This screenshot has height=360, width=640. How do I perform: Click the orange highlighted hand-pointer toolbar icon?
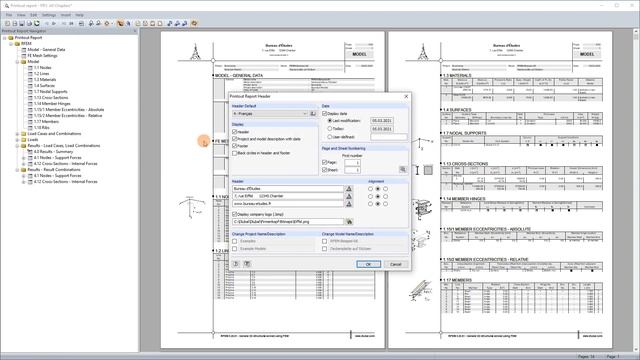click(x=120, y=24)
